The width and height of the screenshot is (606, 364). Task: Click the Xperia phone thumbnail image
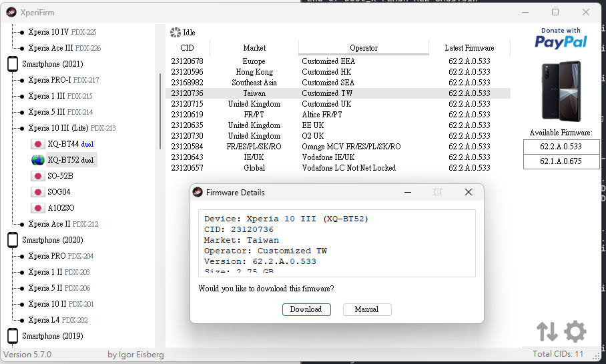[x=561, y=91]
